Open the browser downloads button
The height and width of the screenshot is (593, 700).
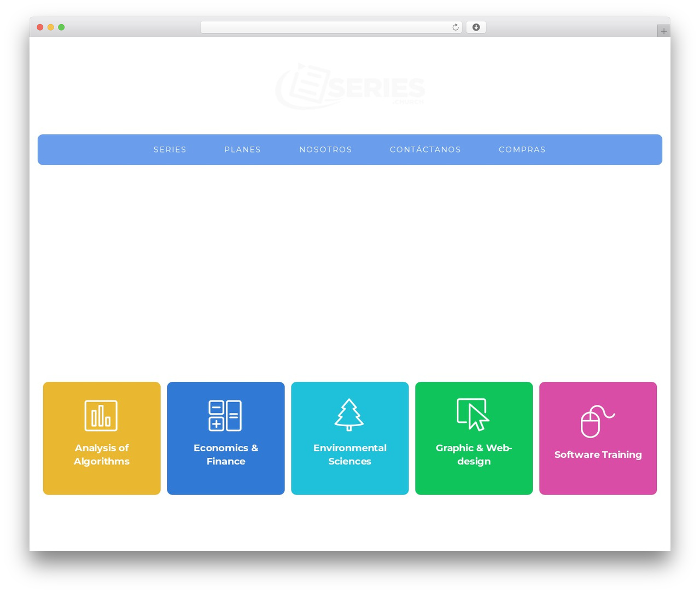(x=476, y=27)
